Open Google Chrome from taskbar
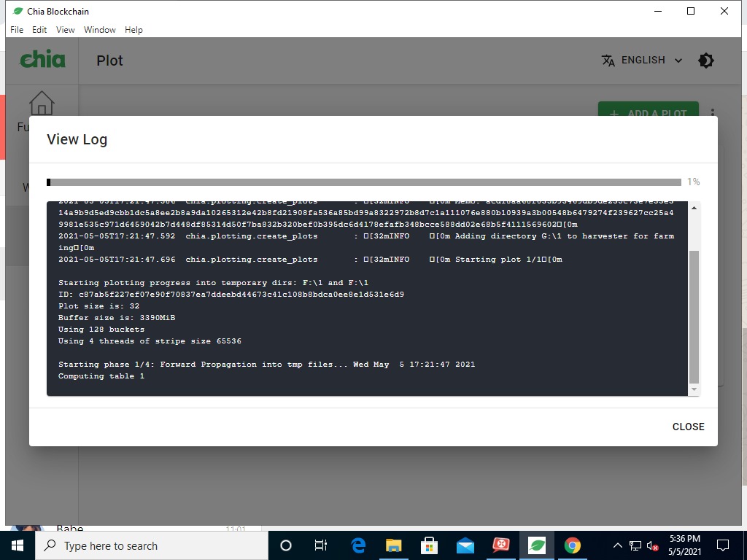747x560 pixels. pyautogui.click(x=572, y=545)
